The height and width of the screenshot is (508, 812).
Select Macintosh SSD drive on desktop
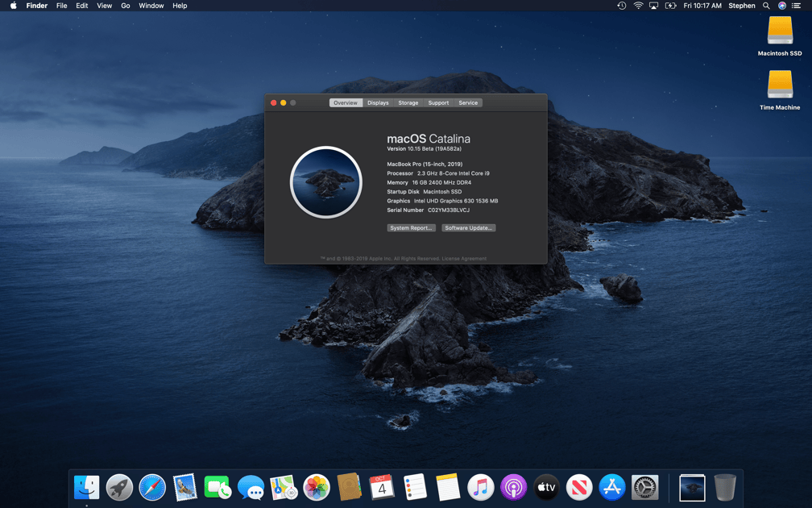coord(780,36)
